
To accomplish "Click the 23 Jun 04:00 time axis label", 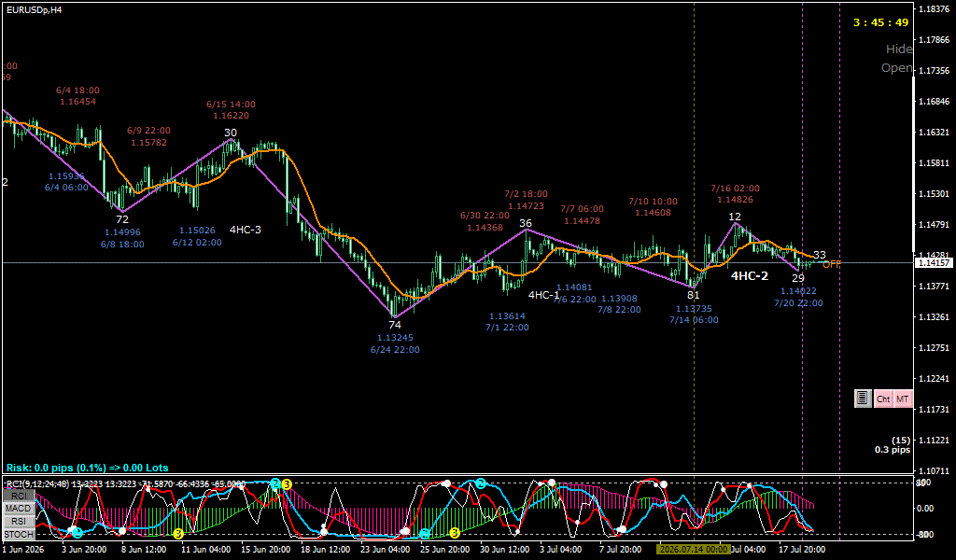I will pos(385,549).
